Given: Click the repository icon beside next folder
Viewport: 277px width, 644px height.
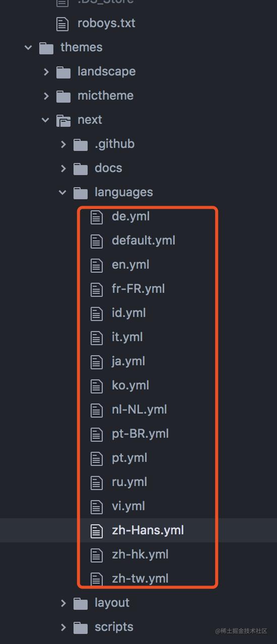Looking at the screenshot, I should tap(63, 120).
